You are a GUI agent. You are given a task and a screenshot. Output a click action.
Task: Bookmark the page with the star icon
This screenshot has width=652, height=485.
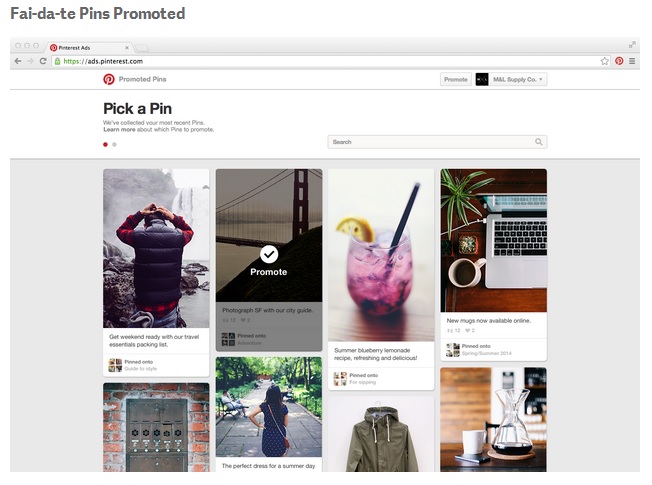605,61
